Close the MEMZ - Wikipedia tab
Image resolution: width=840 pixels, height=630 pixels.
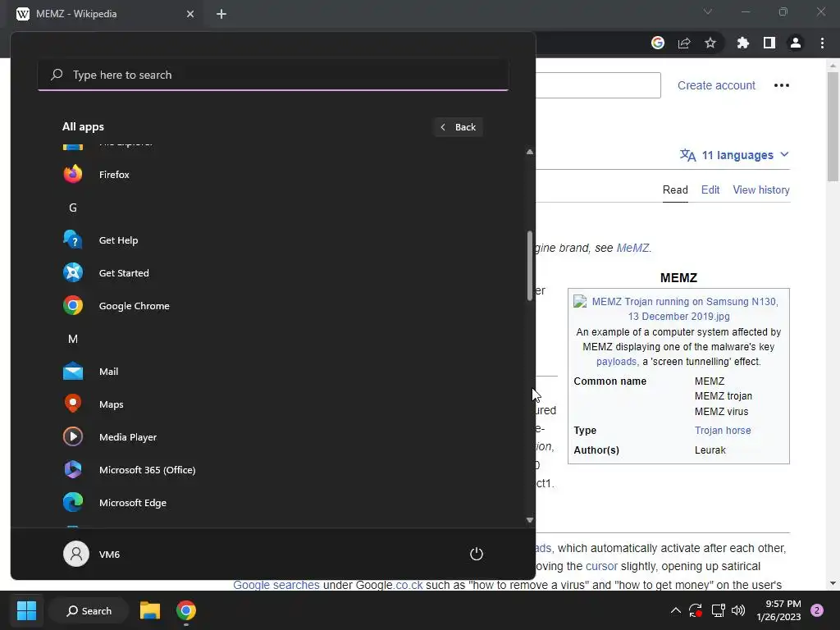(x=190, y=14)
